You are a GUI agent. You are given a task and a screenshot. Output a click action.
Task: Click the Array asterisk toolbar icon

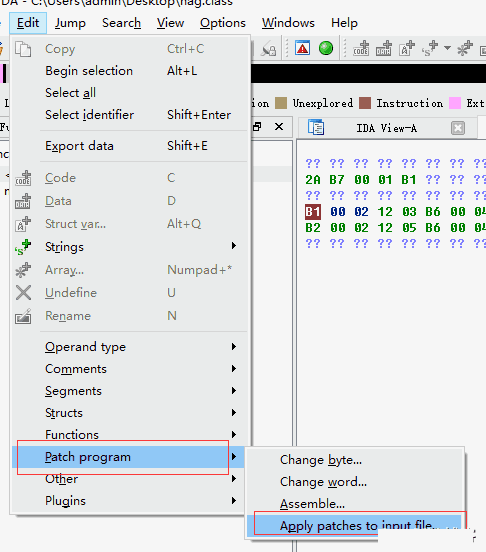tap(465, 48)
